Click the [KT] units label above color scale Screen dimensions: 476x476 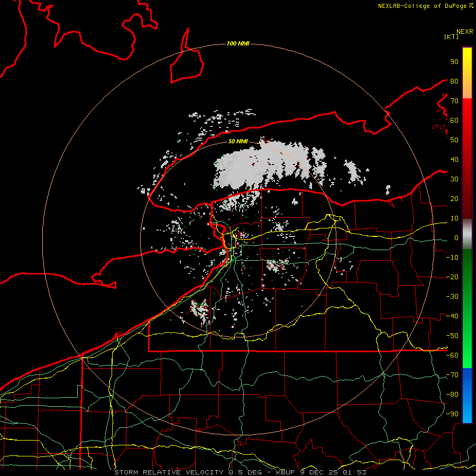pos(451,36)
